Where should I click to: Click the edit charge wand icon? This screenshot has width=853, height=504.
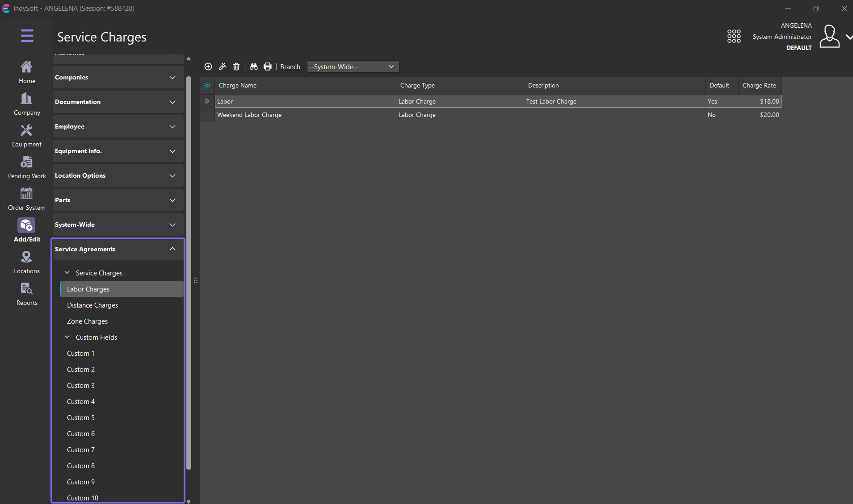[x=222, y=67]
